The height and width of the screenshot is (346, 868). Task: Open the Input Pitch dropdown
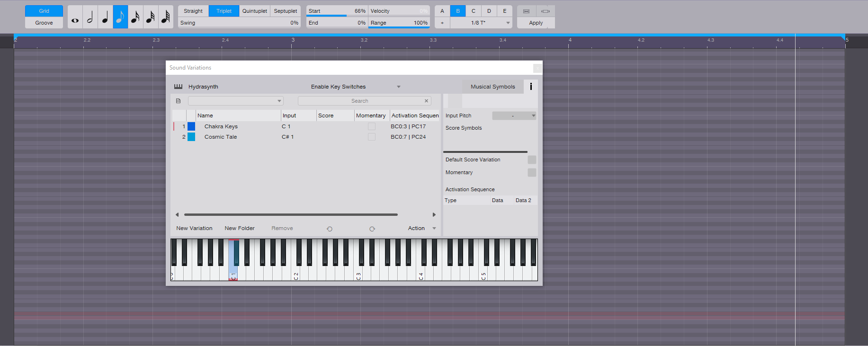514,115
